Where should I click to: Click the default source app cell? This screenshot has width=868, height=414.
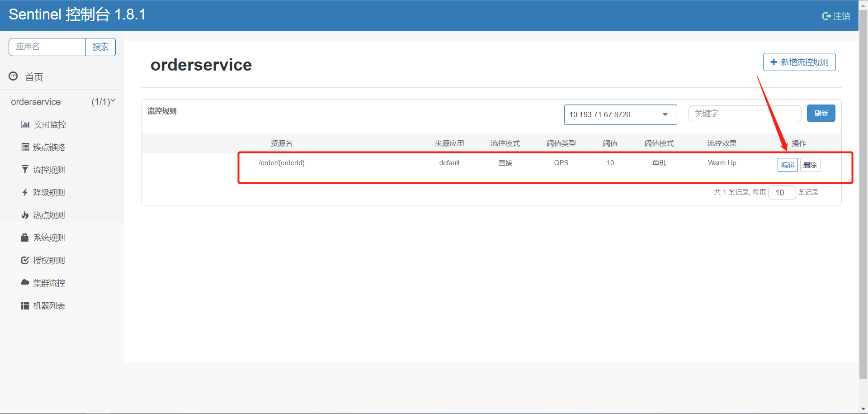[x=449, y=163]
